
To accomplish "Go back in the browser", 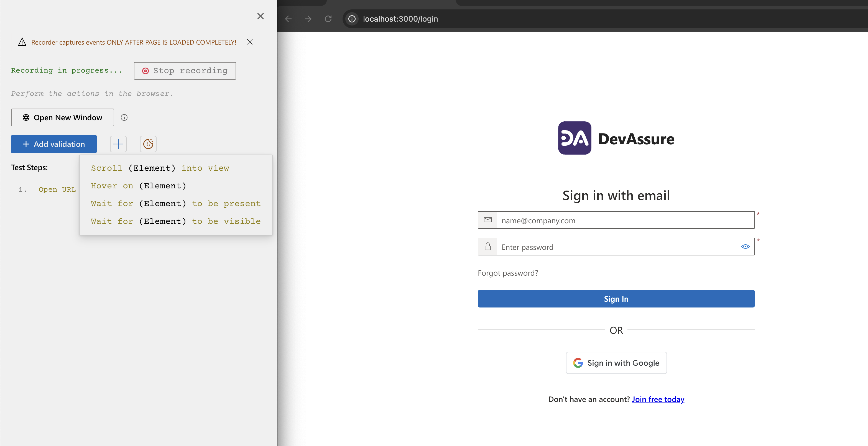I will [x=288, y=19].
